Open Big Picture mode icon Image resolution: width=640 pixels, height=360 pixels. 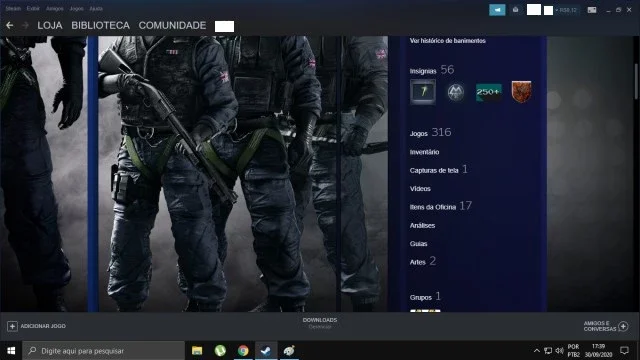pos(592,10)
